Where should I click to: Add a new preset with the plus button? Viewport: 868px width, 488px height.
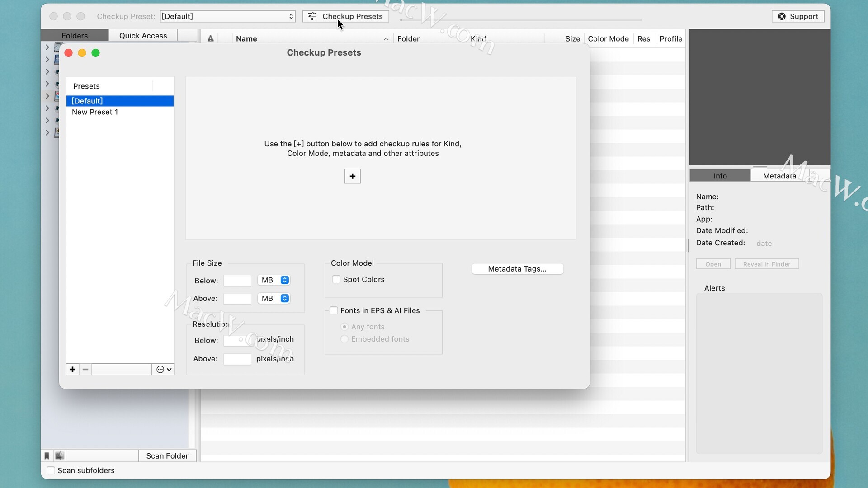click(x=72, y=370)
